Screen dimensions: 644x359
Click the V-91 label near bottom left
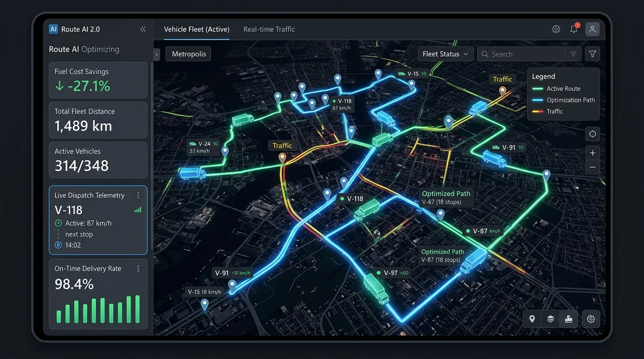(x=233, y=273)
